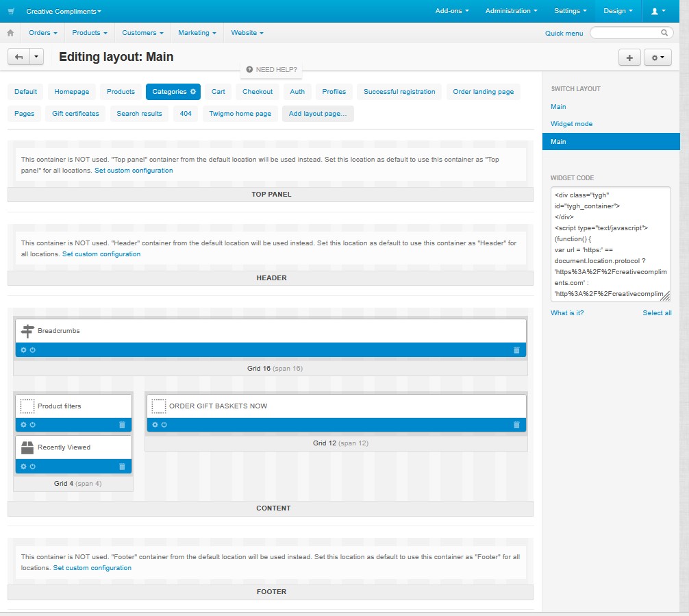Image resolution: width=689 pixels, height=616 pixels.
Task: Toggle power status of Breadcrumbs block
Action: point(33,350)
